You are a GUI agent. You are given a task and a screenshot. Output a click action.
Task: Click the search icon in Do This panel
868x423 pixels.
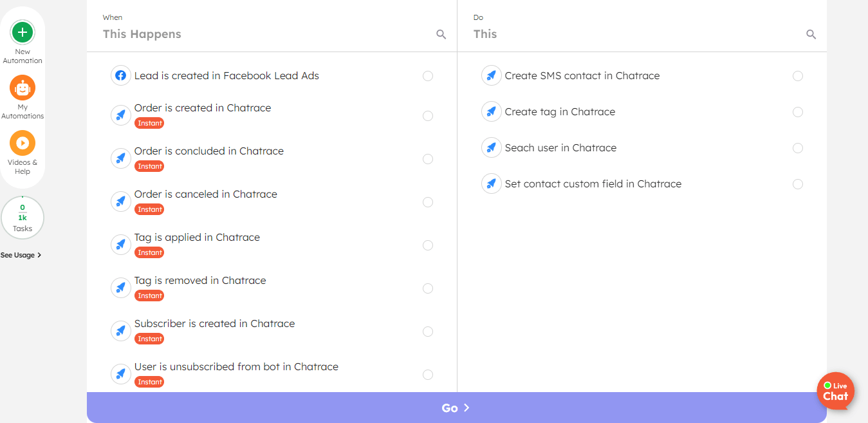[x=811, y=34]
